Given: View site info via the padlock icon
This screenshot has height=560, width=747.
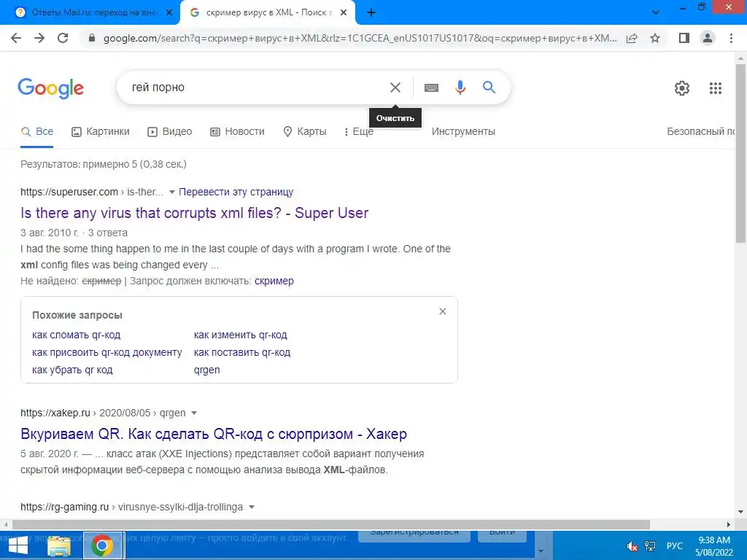Looking at the screenshot, I should coord(93,38).
